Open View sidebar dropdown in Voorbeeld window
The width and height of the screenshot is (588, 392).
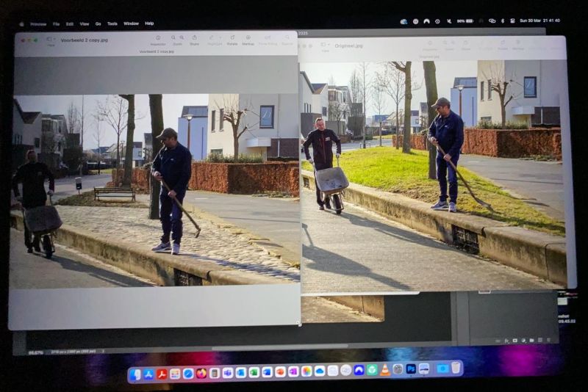point(51,40)
